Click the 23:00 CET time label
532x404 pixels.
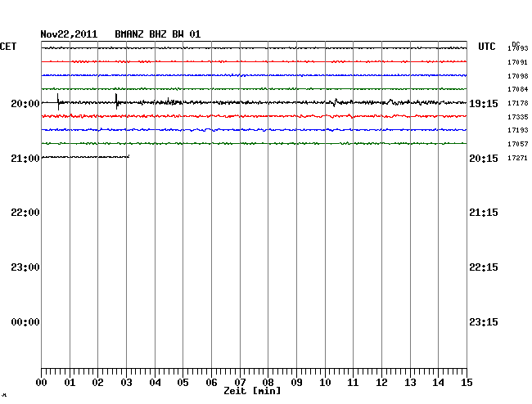[25, 267]
